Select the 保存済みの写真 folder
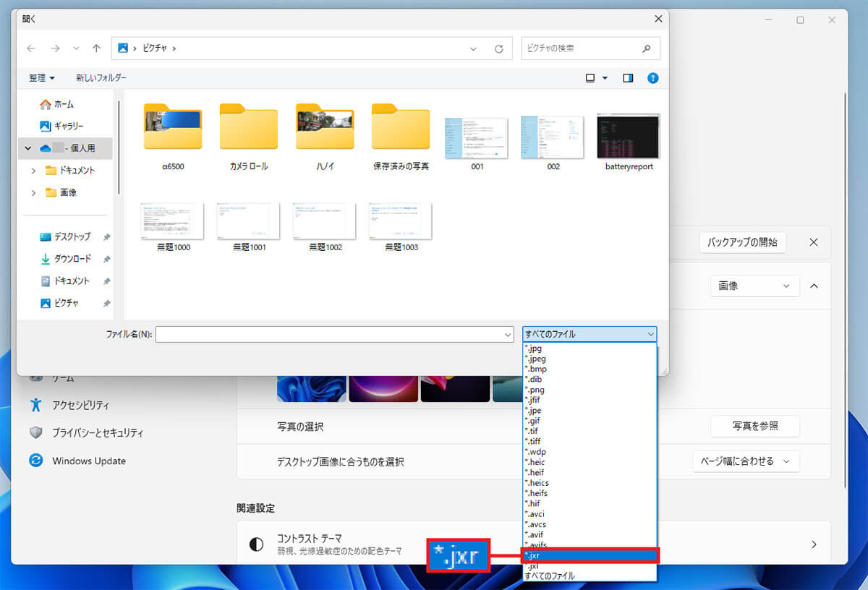868x590 pixels. 401,126
